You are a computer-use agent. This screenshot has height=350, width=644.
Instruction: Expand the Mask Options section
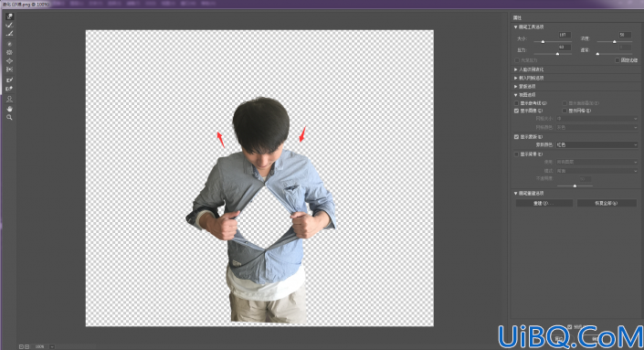(516, 87)
